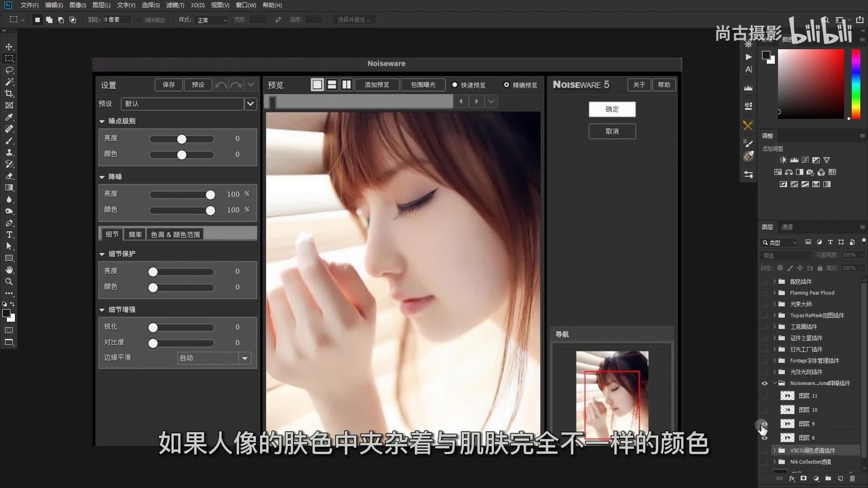Expand the Flaming Pear Flood layer group

pos(774,293)
